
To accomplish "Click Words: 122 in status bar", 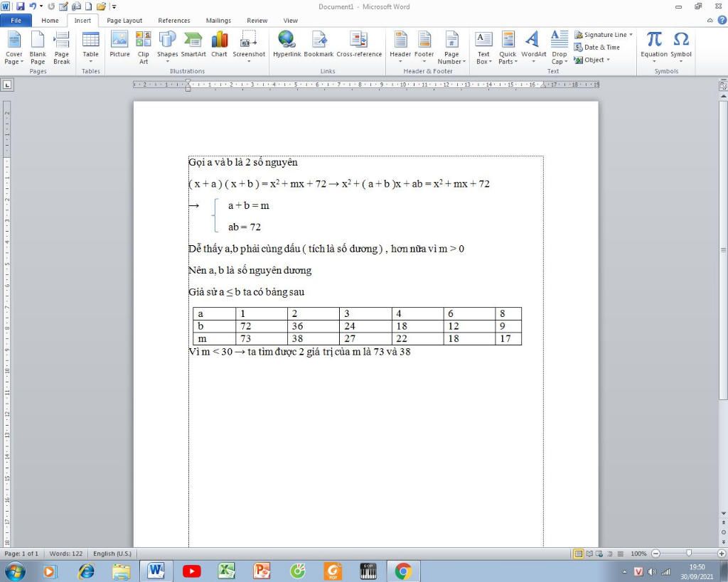I will tap(66, 554).
